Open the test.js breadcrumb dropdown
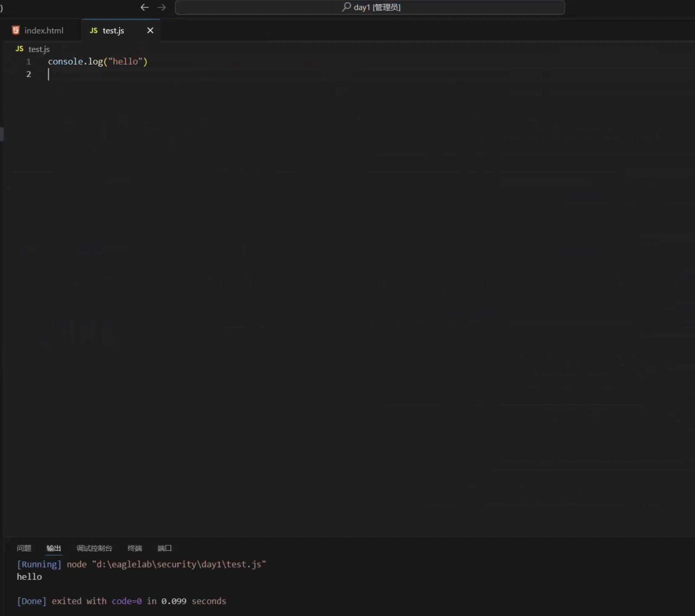Viewport: 695px width, 616px height. (x=39, y=49)
